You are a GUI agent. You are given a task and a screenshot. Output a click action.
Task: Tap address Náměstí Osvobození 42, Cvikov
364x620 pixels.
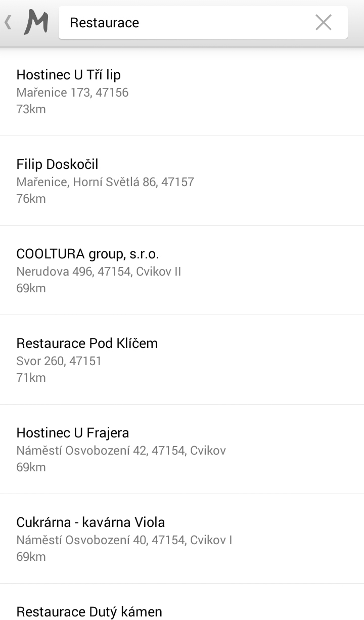point(121,451)
